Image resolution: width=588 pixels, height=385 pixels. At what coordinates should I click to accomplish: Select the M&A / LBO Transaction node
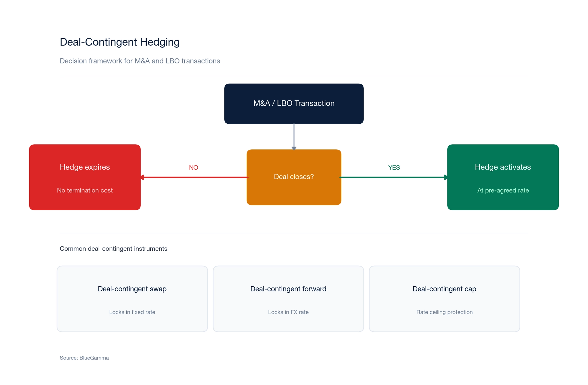point(293,103)
